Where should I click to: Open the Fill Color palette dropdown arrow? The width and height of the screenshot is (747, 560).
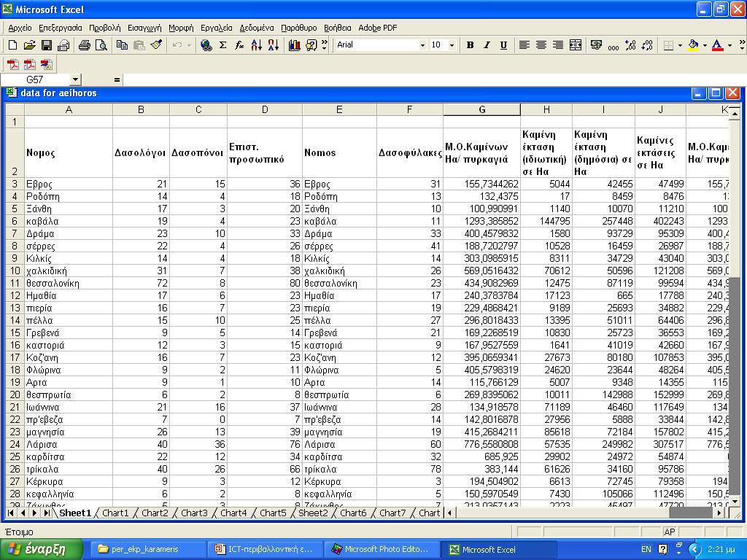(705, 45)
